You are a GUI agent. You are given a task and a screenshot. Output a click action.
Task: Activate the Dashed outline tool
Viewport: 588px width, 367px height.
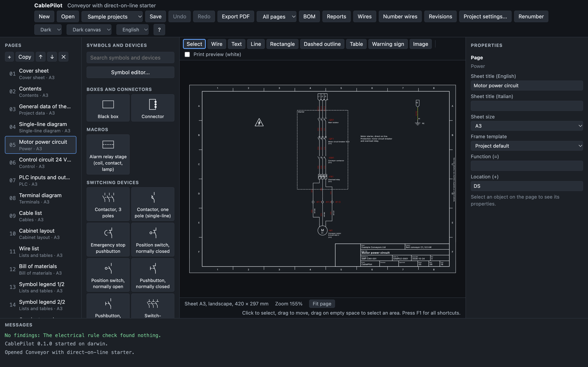click(322, 44)
